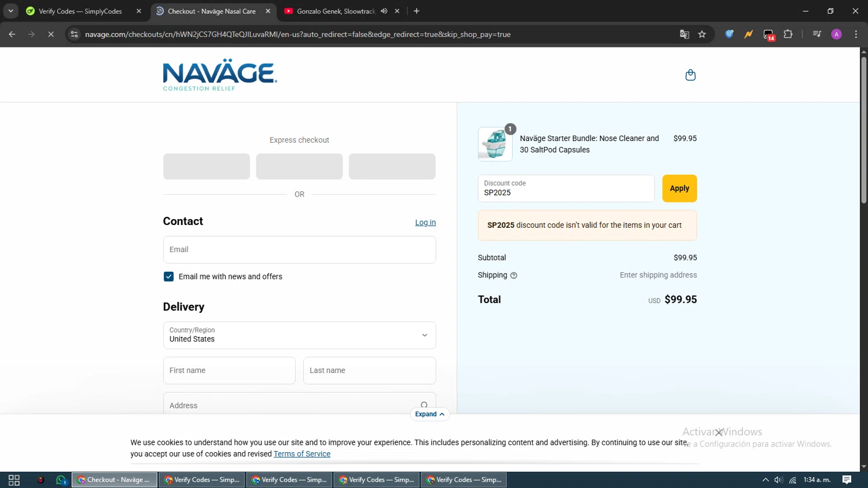
Task: Open the volume control in system tray
Action: click(x=779, y=480)
